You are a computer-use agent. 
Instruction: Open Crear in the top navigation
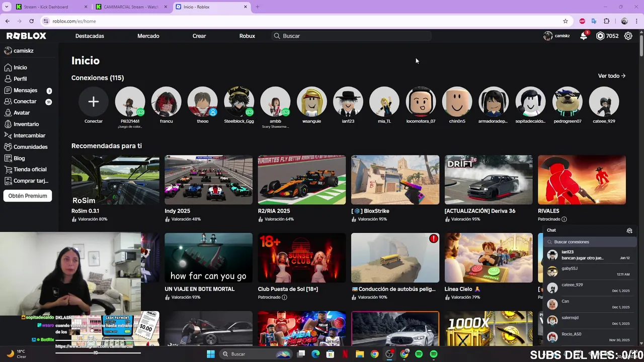pyautogui.click(x=199, y=36)
